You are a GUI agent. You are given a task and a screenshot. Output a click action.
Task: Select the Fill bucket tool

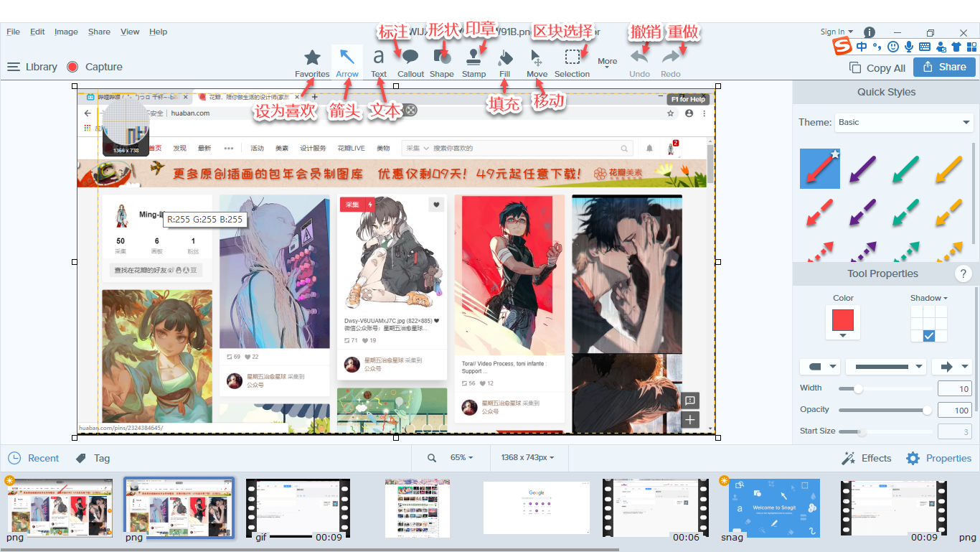[505, 63]
